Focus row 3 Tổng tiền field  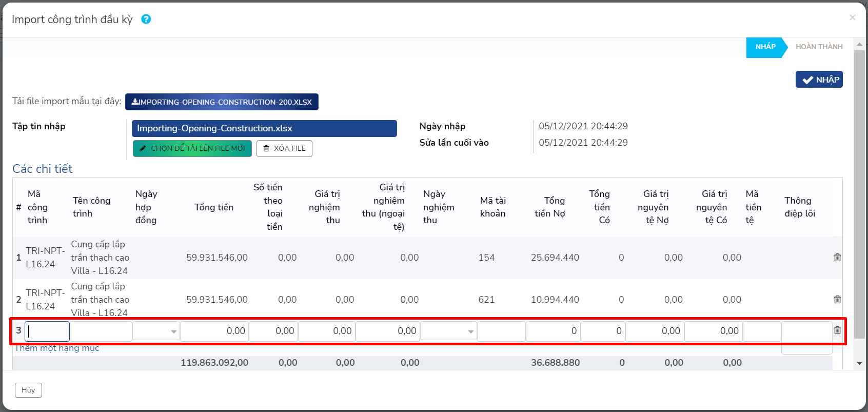click(214, 331)
